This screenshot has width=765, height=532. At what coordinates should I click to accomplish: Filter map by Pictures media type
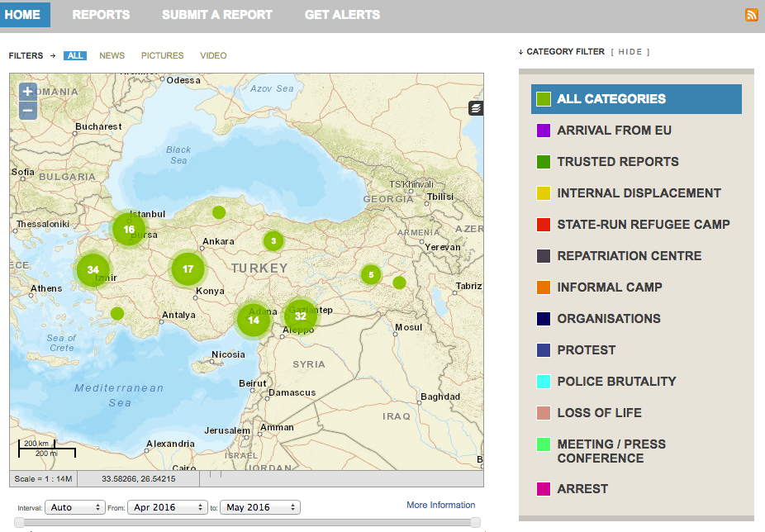tap(162, 55)
